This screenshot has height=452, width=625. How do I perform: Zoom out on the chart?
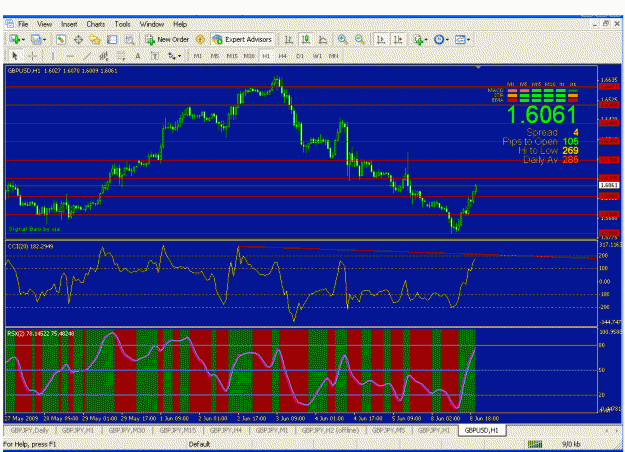click(x=360, y=39)
